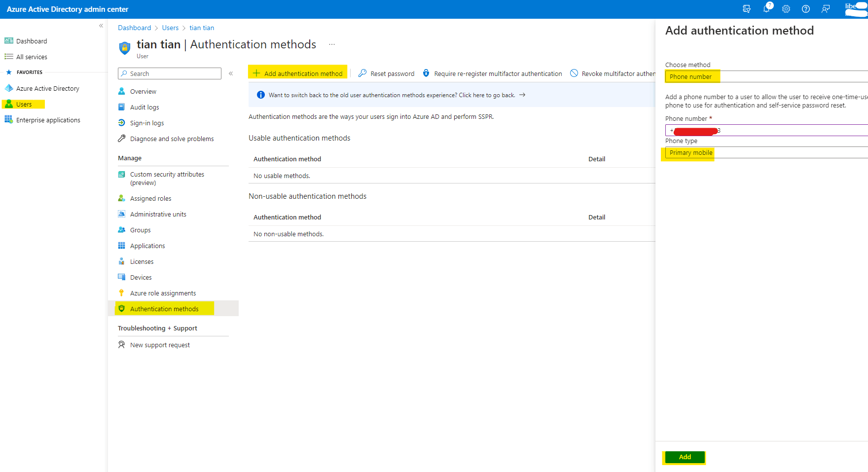Screen dimensions: 868x472
Task: Open the feedback icon in header
Action: point(826,9)
